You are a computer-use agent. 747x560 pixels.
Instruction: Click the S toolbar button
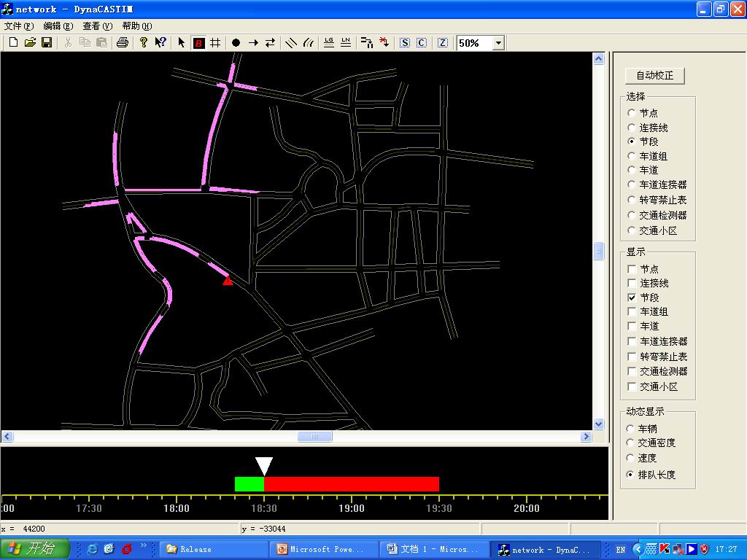pyautogui.click(x=405, y=43)
